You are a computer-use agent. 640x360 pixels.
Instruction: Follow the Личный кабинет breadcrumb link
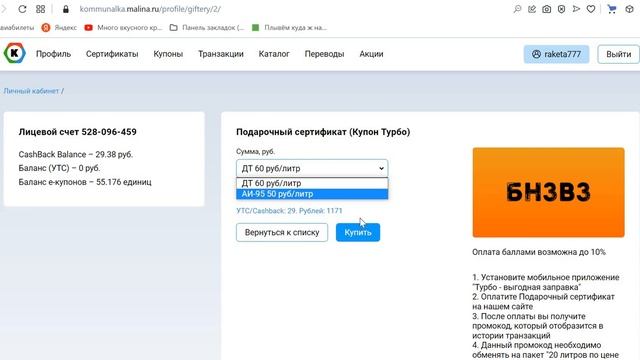pyautogui.click(x=31, y=91)
